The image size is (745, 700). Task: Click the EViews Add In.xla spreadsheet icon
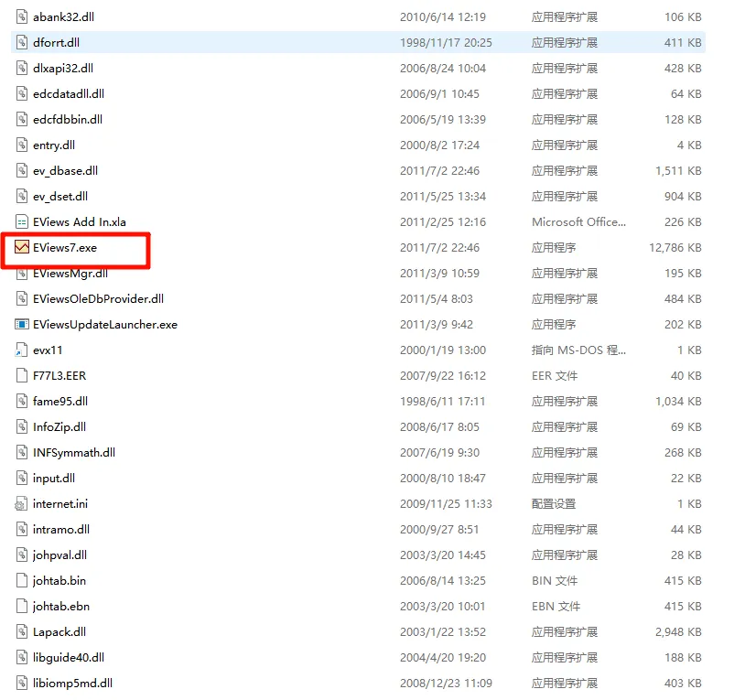pyautogui.click(x=22, y=221)
